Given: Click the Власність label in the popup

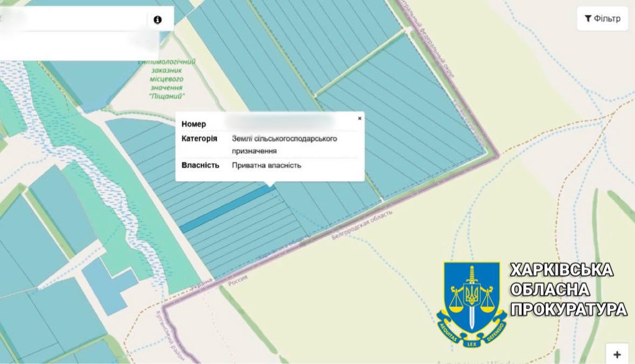Looking at the screenshot, I should tap(200, 165).
